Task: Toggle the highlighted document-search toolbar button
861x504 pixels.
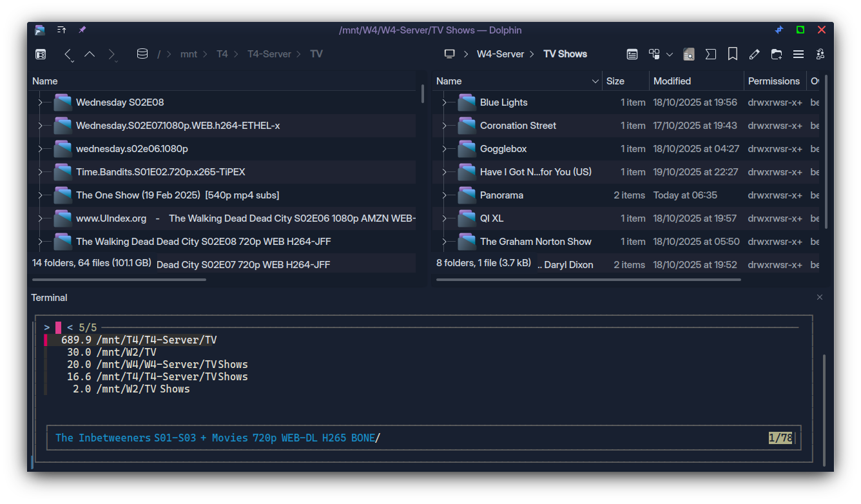Action: [x=689, y=54]
